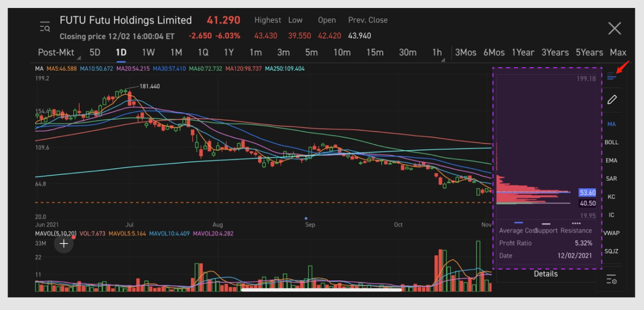
Task: Click the Open value 42.420
Action: pyautogui.click(x=329, y=36)
